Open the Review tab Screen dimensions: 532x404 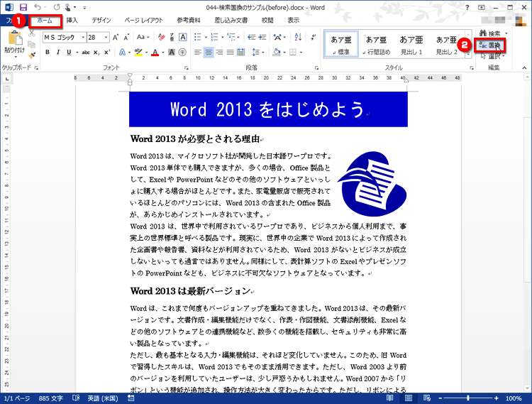267,21
